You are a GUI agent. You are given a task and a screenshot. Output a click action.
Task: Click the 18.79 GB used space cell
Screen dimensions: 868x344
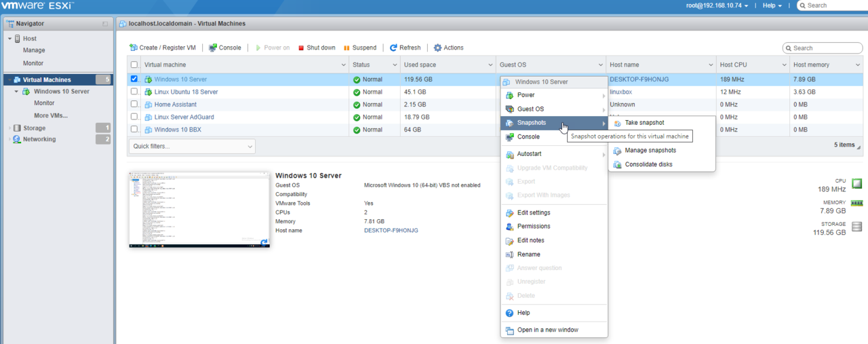[416, 117]
